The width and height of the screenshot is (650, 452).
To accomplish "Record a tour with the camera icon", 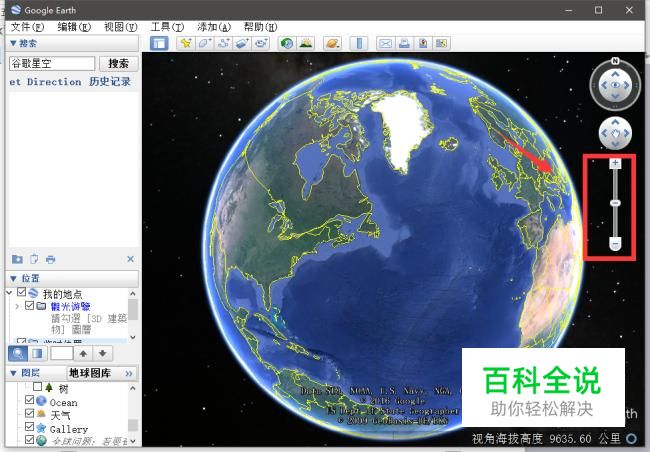I will pos(261,43).
